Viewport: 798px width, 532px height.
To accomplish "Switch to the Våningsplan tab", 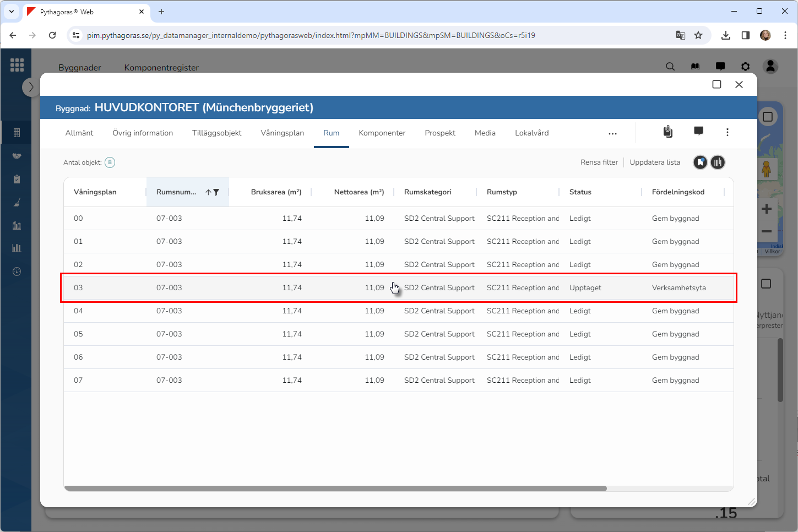I will tap(282, 133).
